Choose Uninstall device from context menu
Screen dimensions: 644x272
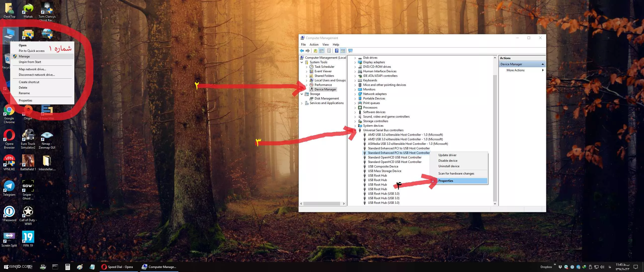[x=459, y=166]
